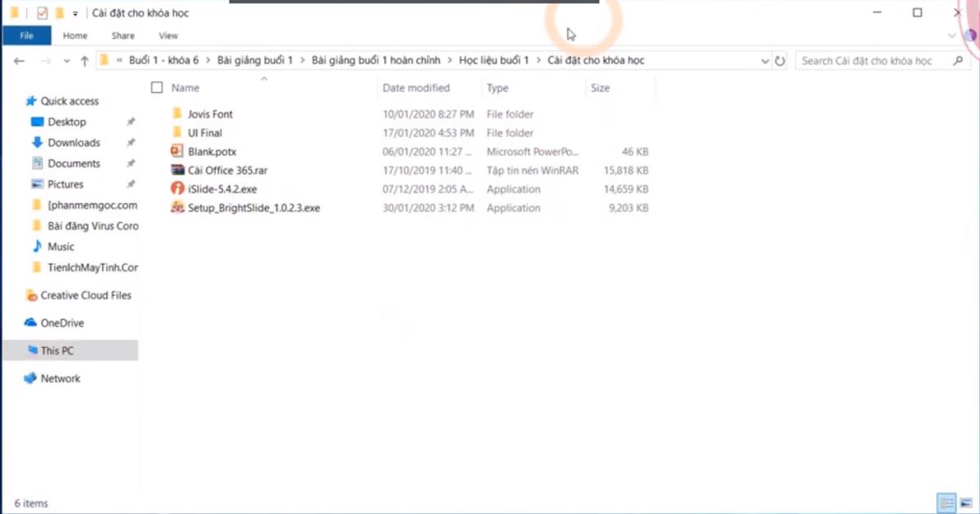980x514 pixels.
Task: Open Customize Quick Access Toolbar dropdown
Action: tap(75, 14)
